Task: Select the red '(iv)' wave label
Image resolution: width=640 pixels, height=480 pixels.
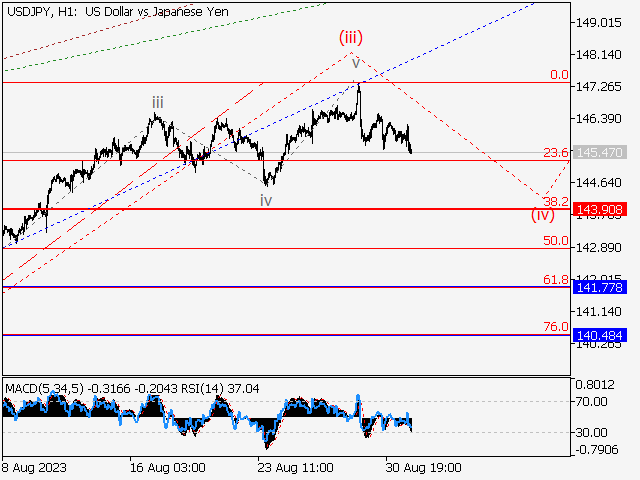Action: pyautogui.click(x=542, y=214)
